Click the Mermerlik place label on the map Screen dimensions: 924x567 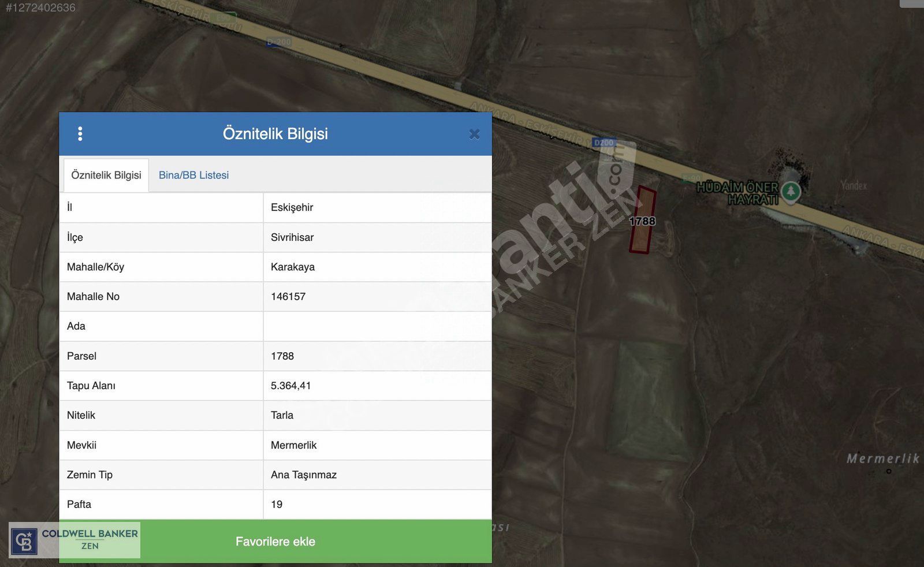click(x=882, y=458)
